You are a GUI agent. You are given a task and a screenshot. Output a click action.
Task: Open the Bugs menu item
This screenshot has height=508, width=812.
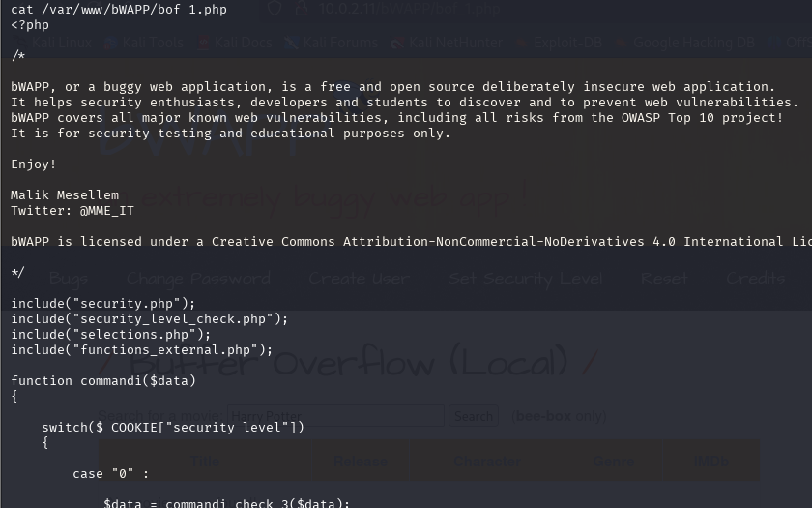pyautogui.click(x=69, y=279)
